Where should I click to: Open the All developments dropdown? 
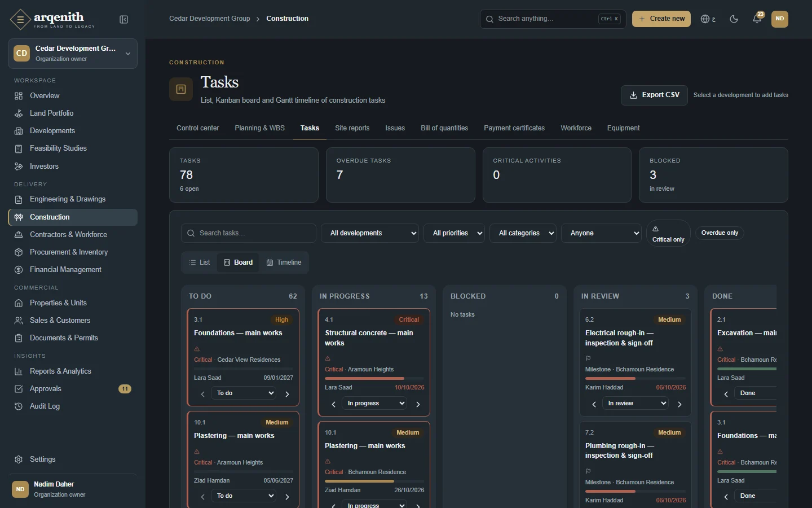(x=370, y=233)
